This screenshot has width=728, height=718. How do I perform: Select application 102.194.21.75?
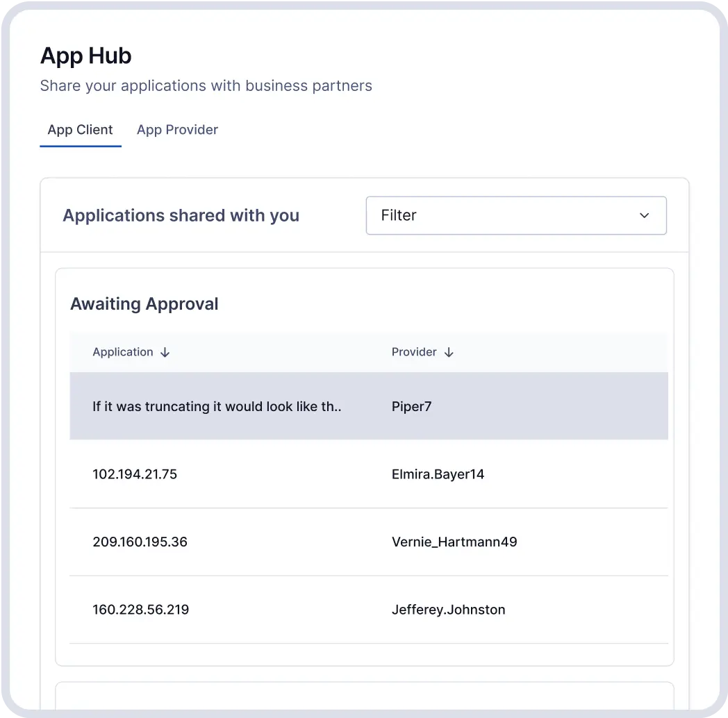(135, 474)
